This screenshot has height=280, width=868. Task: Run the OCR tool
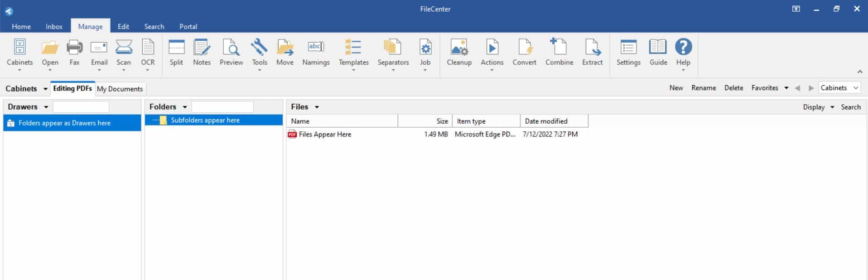click(x=148, y=47)
